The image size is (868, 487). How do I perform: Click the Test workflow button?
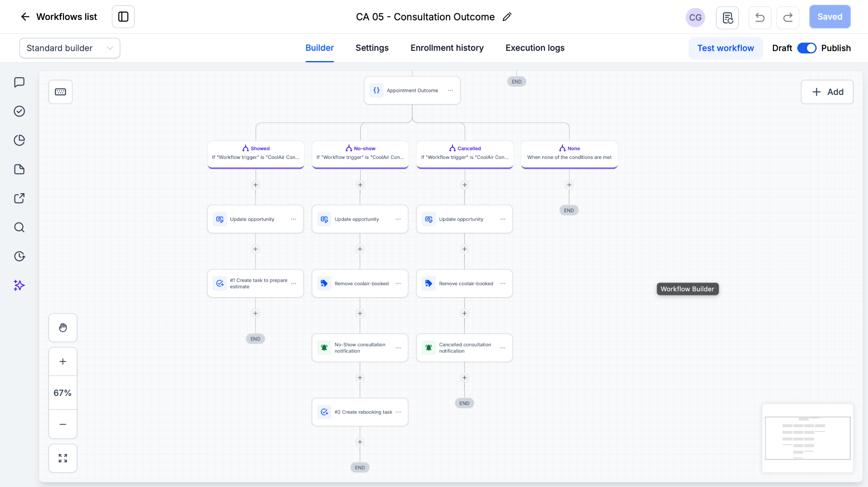726,48
